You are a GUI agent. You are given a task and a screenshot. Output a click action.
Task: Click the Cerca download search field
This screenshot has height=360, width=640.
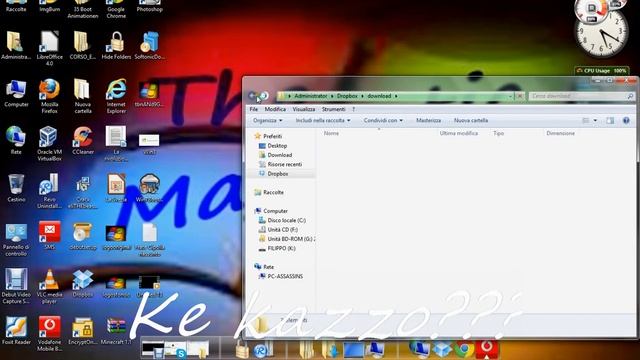[581, 96]
